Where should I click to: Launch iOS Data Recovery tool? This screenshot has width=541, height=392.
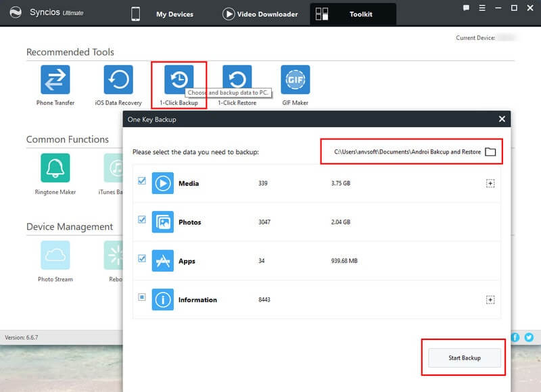pos(118,80)
